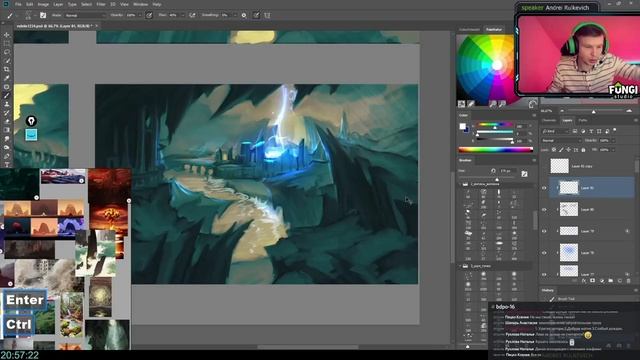Select the Type tool
Viewport: 640px width, 360px height.
[7, 164]
